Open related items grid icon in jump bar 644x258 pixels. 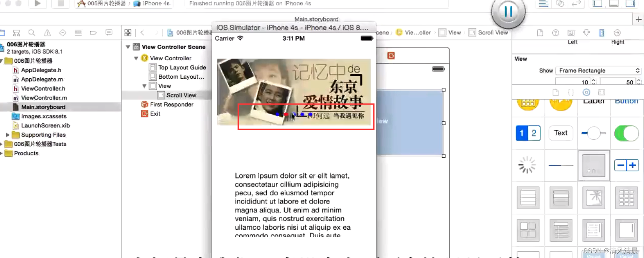[128, 33]
